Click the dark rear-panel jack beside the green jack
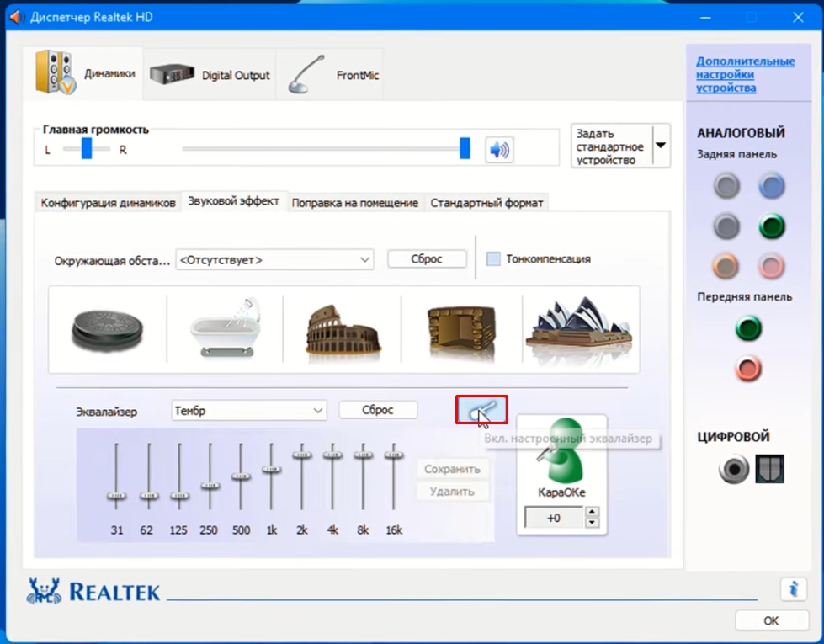This screenshot has width=824, height=644. 726,226
